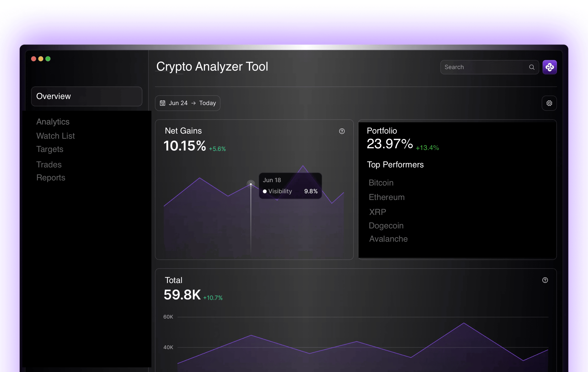Click the Crypto Analyzer Tool title
588x372 pixels.
coord(212,66)
